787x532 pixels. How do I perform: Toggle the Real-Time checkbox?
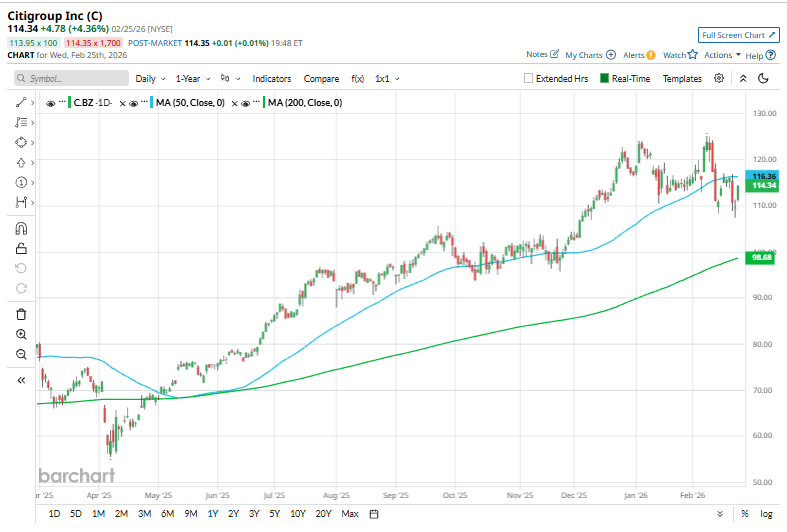coord(605,78)
